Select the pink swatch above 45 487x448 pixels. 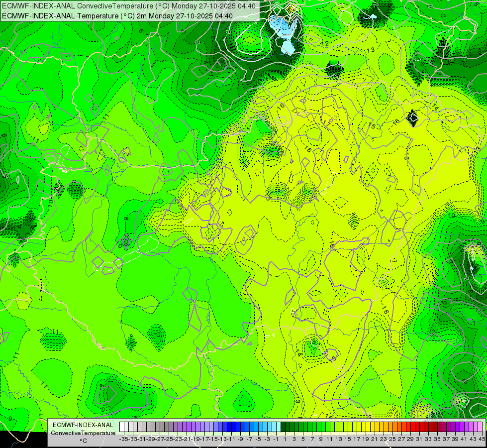[480, 427]
